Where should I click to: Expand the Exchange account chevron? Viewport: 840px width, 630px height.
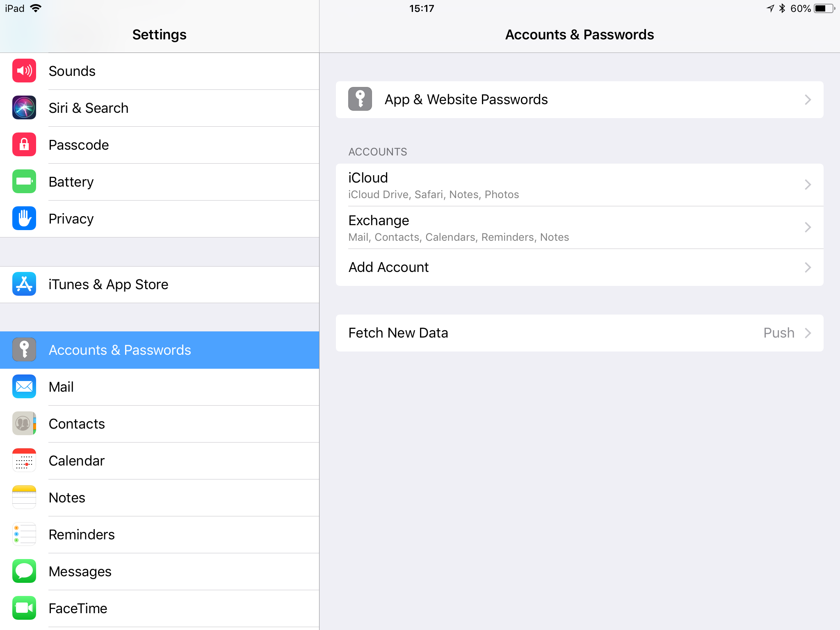[x=808, y=227]
